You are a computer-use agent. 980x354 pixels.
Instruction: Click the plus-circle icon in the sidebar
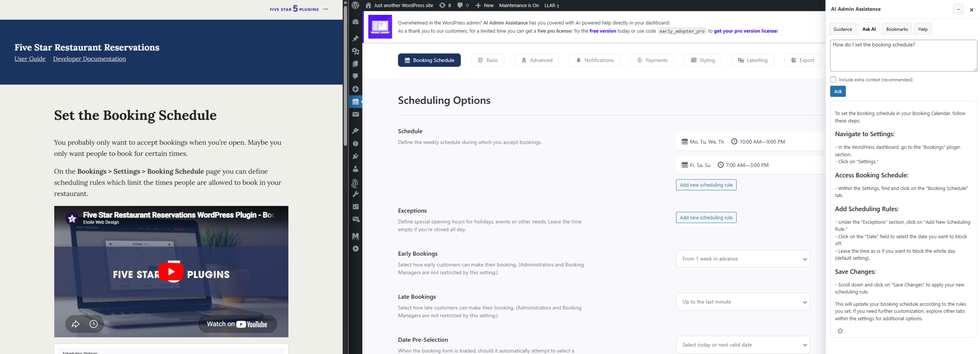pos(355,89)
